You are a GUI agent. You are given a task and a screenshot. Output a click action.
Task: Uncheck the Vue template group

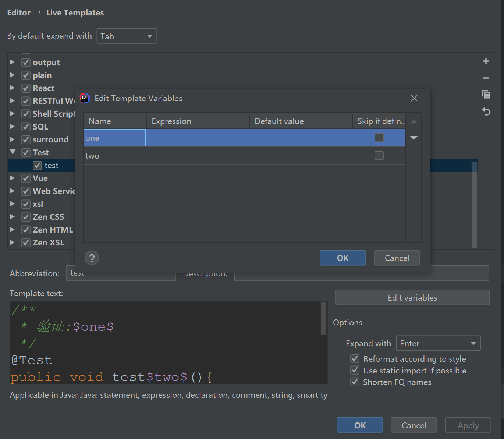(26, 178)
